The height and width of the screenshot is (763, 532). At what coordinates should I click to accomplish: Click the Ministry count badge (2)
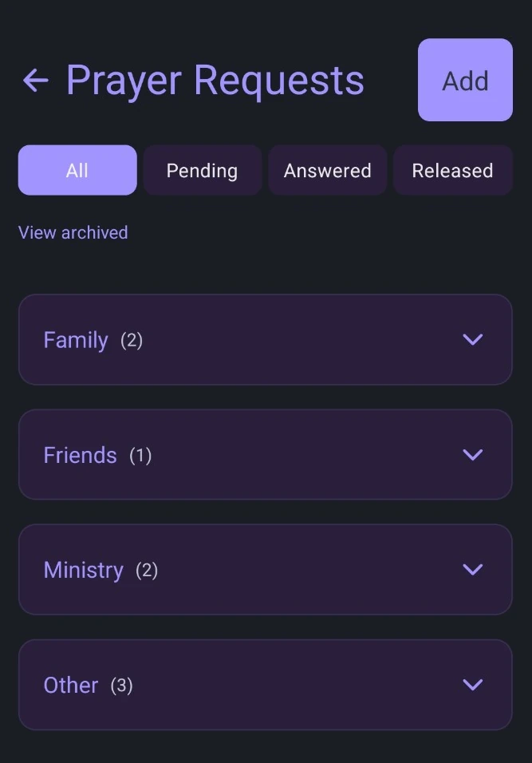(x=147, y=571)
